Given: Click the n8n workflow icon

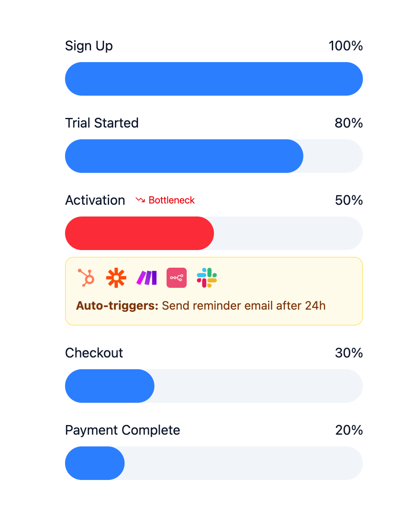Looking at the screenshot, I should [177, 278].
